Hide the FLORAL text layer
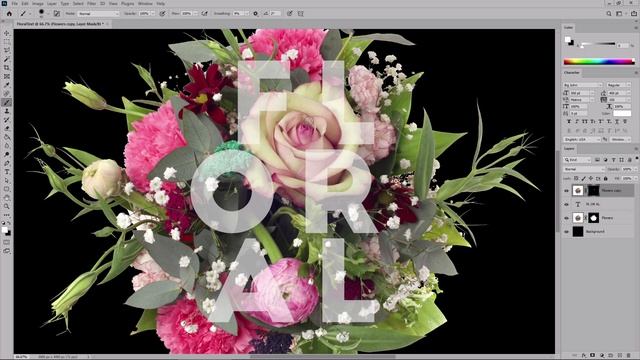This screenshot has height=360, width=640. (x=566, y=204)
